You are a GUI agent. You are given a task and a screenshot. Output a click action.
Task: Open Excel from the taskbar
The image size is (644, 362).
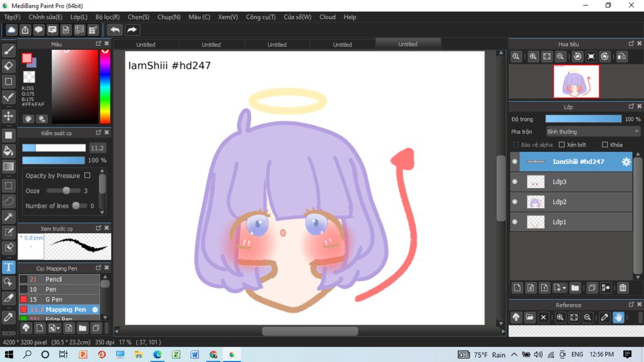pos(176,354)
